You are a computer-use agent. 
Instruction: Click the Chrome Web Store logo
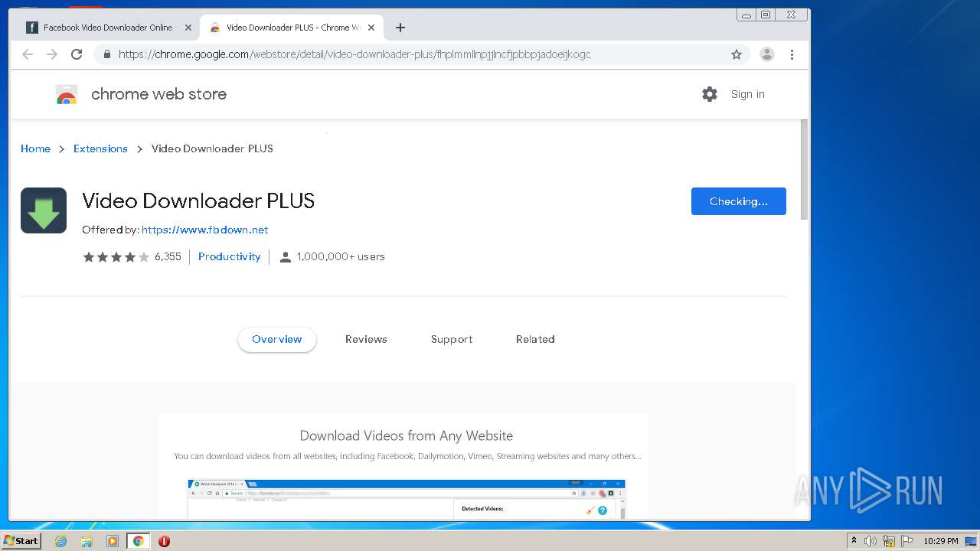(x=67, y=95)
